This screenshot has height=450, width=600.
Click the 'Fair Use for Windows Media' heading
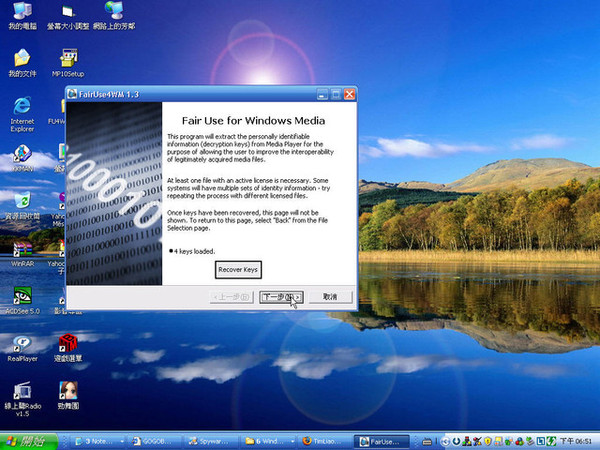pyautogui.click(x=253, y=121)
